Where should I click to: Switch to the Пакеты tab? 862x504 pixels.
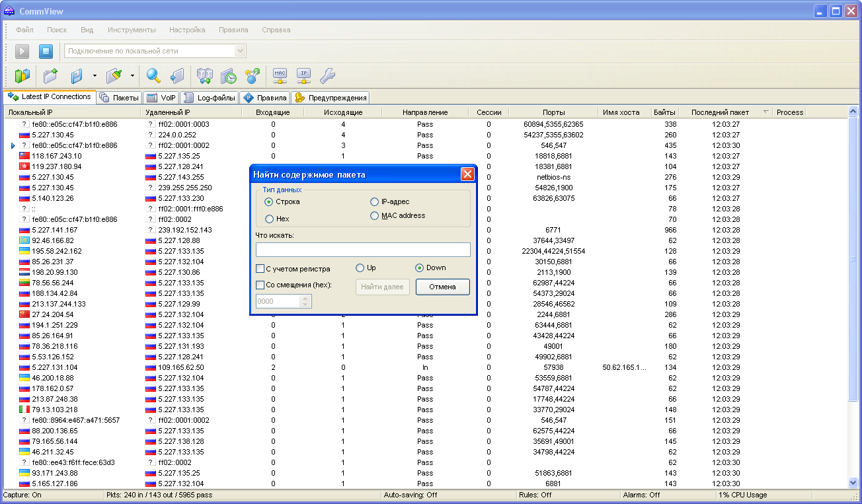120,98
